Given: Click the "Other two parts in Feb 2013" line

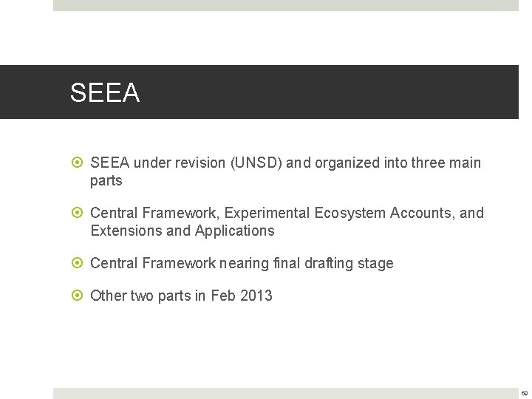Looking at the screenshot, I should coord(181,296).
